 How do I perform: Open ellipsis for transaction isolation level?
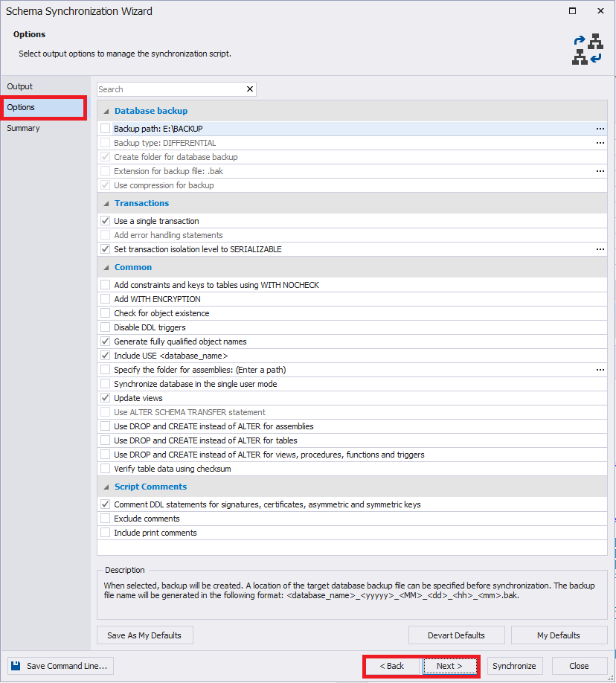[x=600, y=249]
